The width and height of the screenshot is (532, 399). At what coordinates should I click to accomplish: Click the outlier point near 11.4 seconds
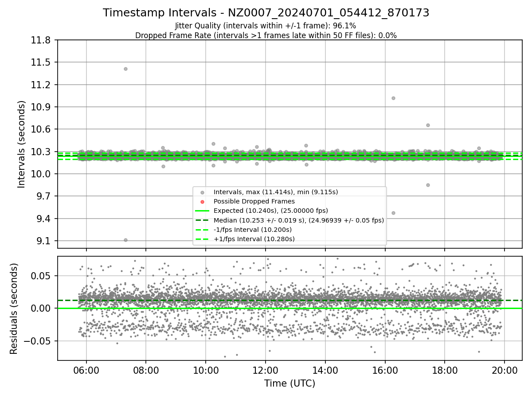pyautogui.click(x=125, y=69)
